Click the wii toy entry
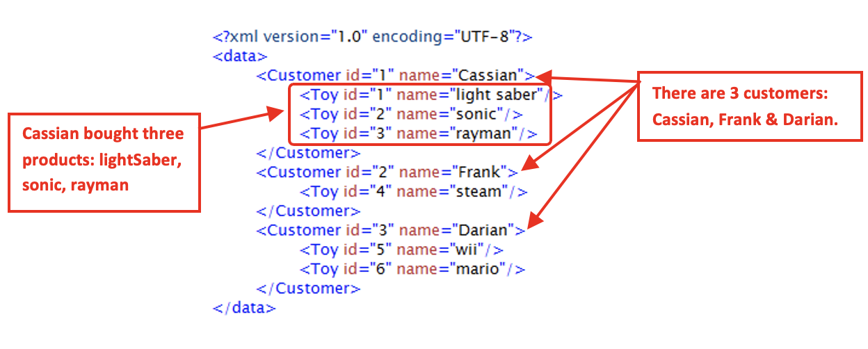Screen dimensions: 868x349 pyautogui.click(x=401, y=249)
